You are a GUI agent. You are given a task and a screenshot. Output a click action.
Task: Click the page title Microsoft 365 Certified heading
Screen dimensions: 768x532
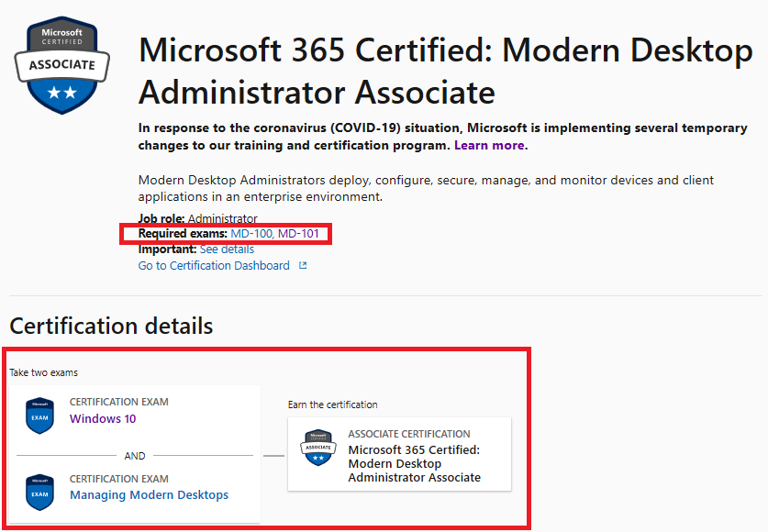446,71
